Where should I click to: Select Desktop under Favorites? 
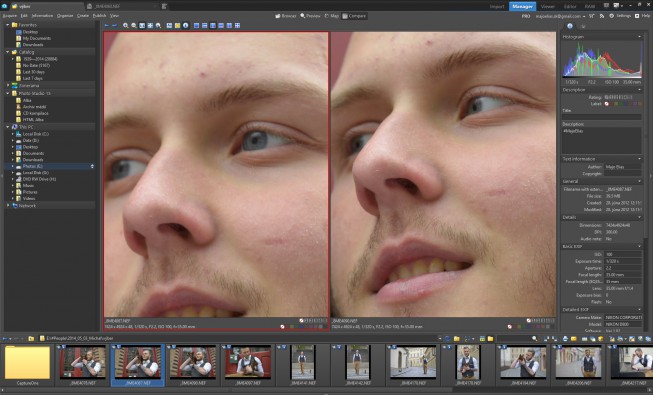pos(30,32)
